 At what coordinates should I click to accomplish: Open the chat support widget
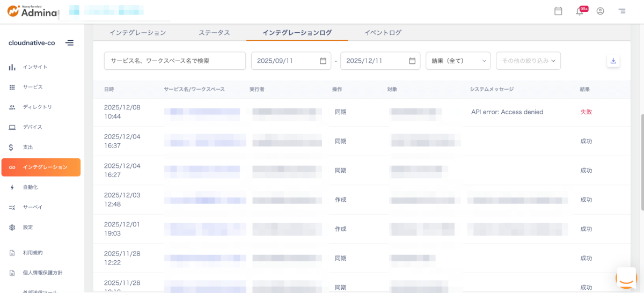point(626,277)
